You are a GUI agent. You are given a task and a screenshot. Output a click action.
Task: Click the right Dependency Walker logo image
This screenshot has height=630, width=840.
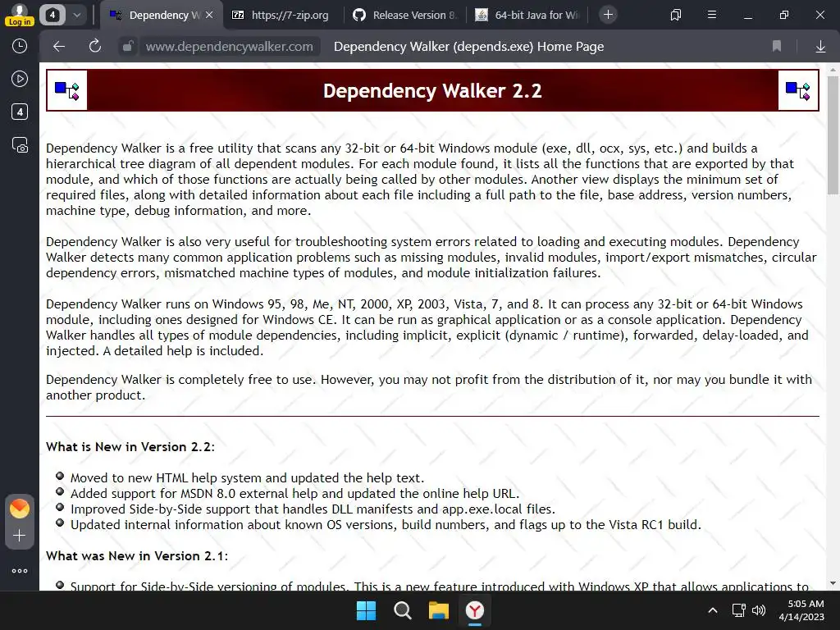[x=798, y=90]
